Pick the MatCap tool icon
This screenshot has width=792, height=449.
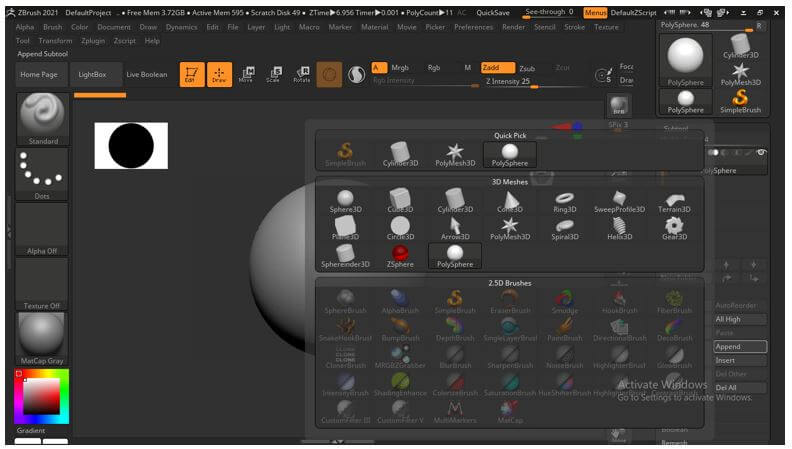(x=510, y=412)
